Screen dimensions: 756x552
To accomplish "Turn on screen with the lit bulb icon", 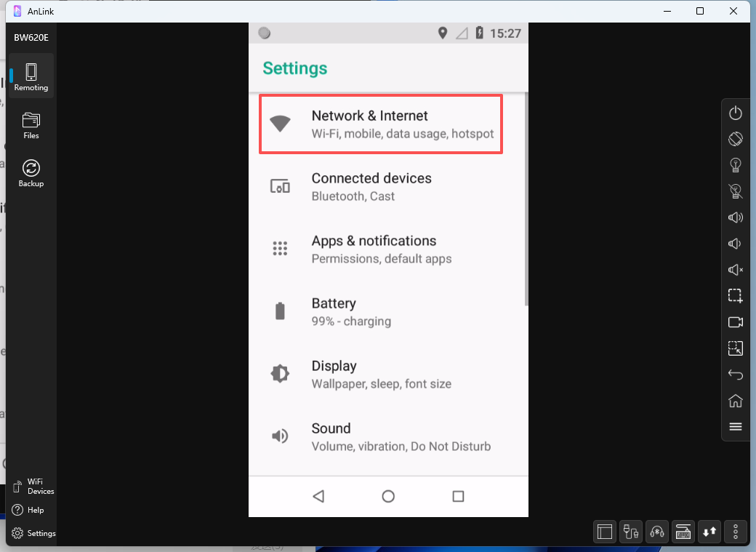I will [x=735, y=165].
